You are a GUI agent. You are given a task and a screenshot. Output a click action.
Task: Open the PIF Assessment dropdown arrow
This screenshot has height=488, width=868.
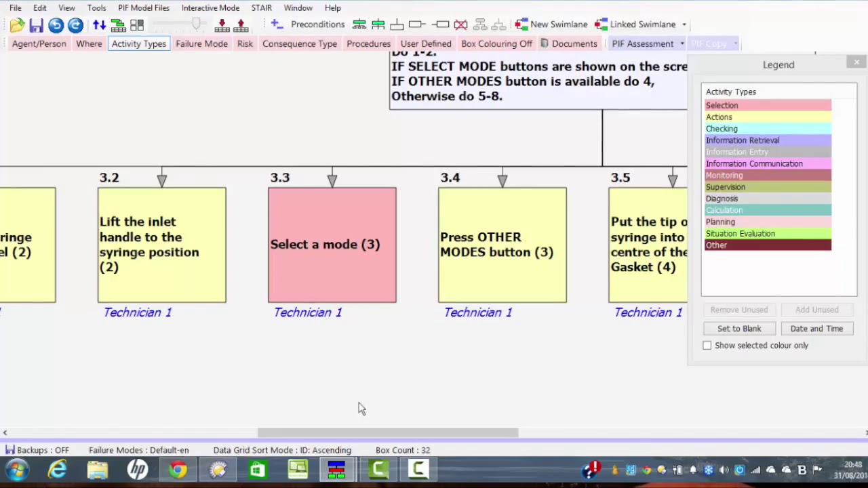tap(682, 44)
